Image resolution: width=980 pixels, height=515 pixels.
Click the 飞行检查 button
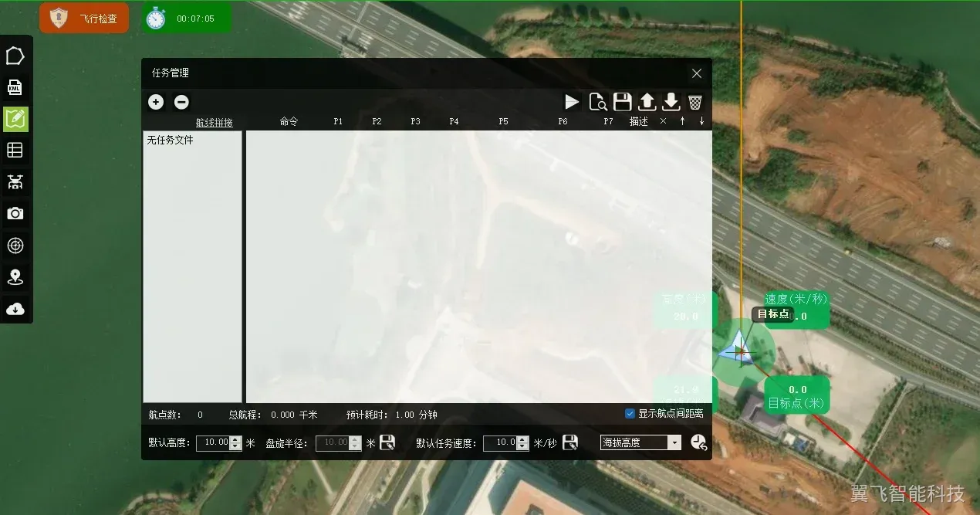(84, 18)
